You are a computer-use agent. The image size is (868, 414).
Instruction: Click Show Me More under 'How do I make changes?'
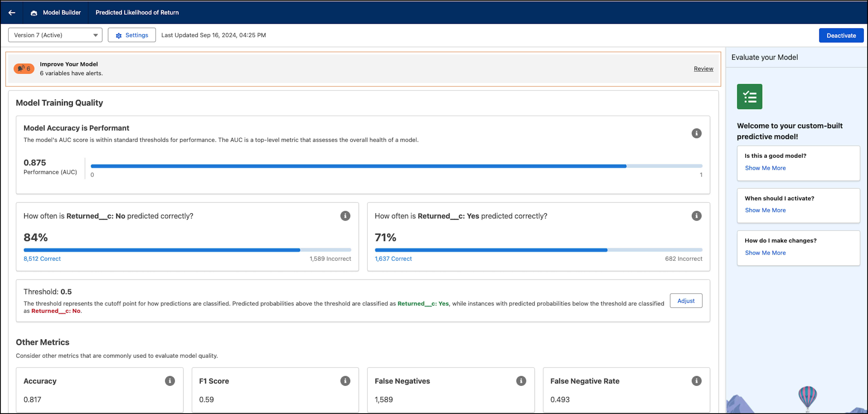[765, 253]
